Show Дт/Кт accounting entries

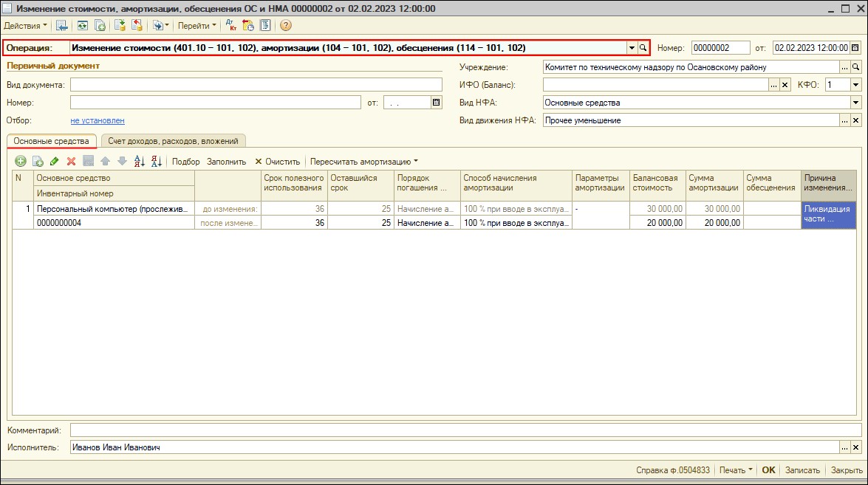(230, 25)
